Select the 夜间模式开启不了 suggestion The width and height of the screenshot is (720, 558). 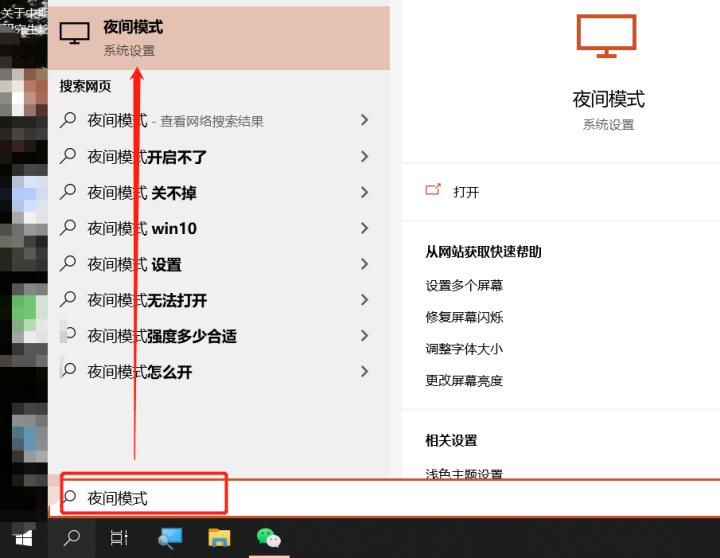pyautogui.click(x=219, y=157)
